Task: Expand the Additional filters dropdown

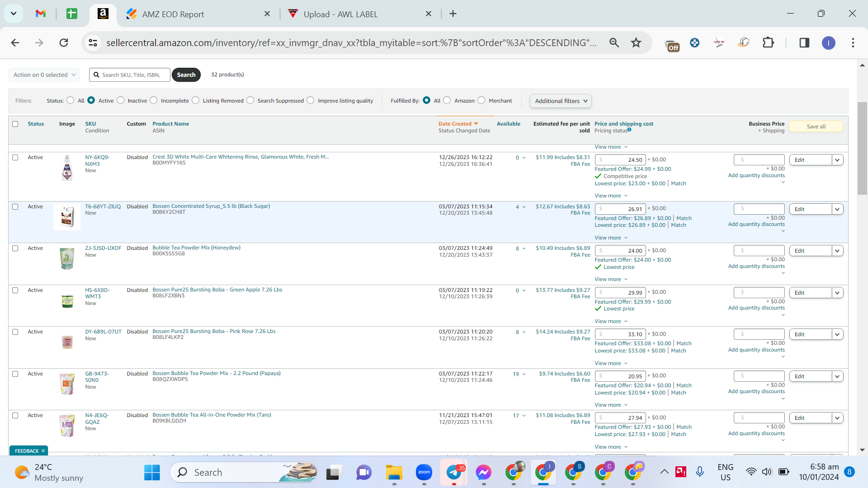Action: (x=561, y=101)
